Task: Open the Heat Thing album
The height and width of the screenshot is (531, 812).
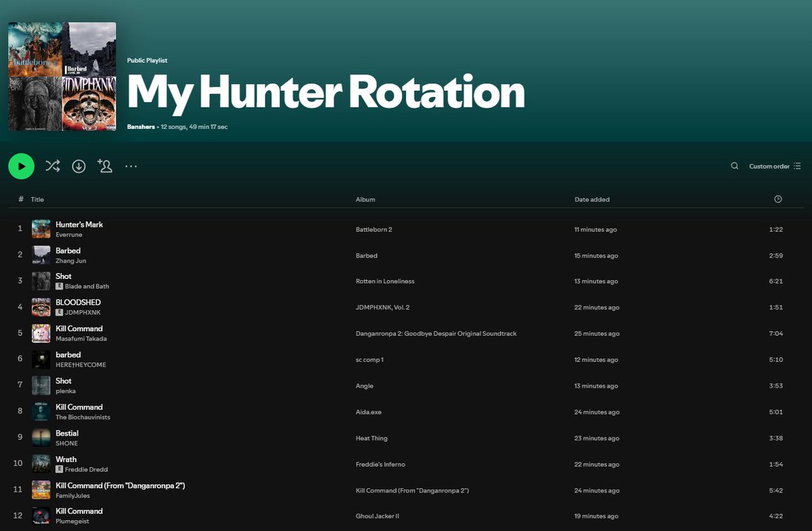Action: (371, 438)
